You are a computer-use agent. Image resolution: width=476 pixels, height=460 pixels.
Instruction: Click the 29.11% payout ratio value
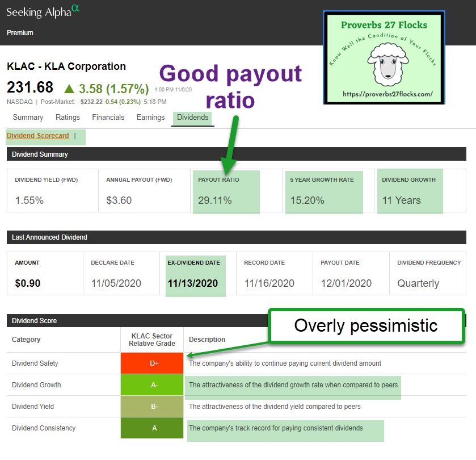click(214, 200)
